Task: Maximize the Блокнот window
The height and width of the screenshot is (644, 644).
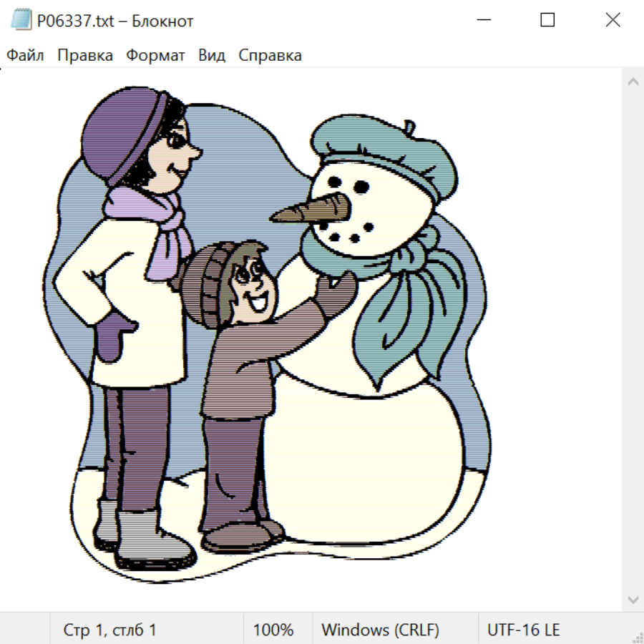Action: pos(547,21)
